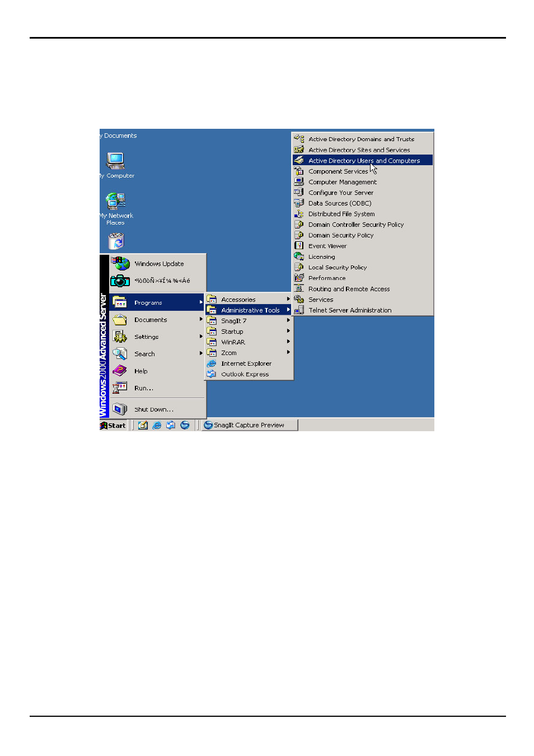Expand the Startup submenu arrow
Viewport: 534px width, 756px height.
coord(288,331)
